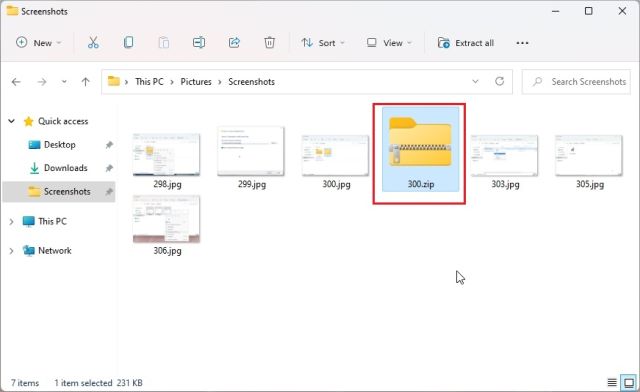
Task: Expand the This PC tree node
Action: point(11,221)
